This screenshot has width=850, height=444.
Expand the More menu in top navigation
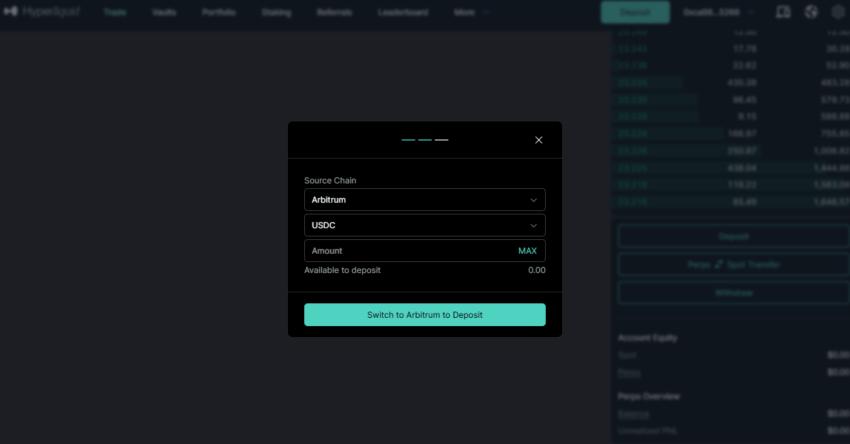click(471, 12)
